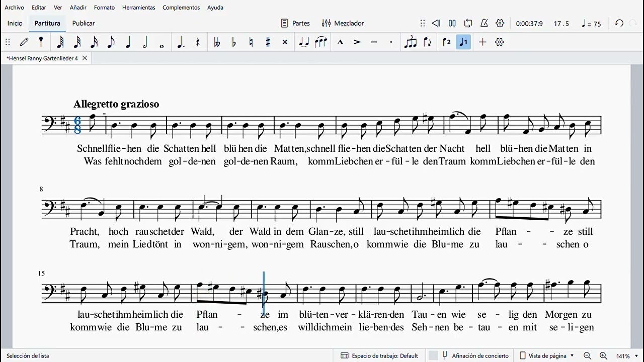Toggle the metronome
This screenshot has width=644, height=362.
coord(484,23)
